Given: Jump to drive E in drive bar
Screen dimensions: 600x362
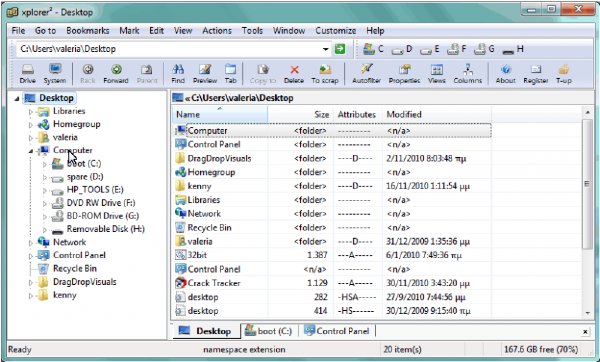Looking at the screenshot, I should [x=430, y=49].
